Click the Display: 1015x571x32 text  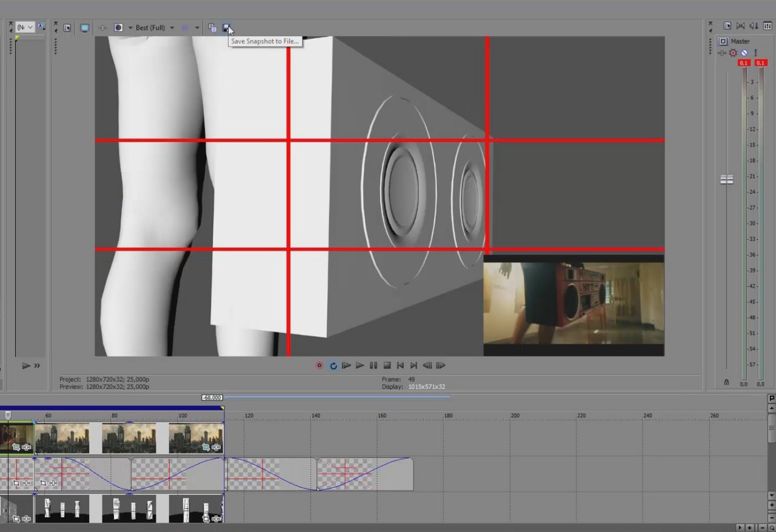point(413,387)
